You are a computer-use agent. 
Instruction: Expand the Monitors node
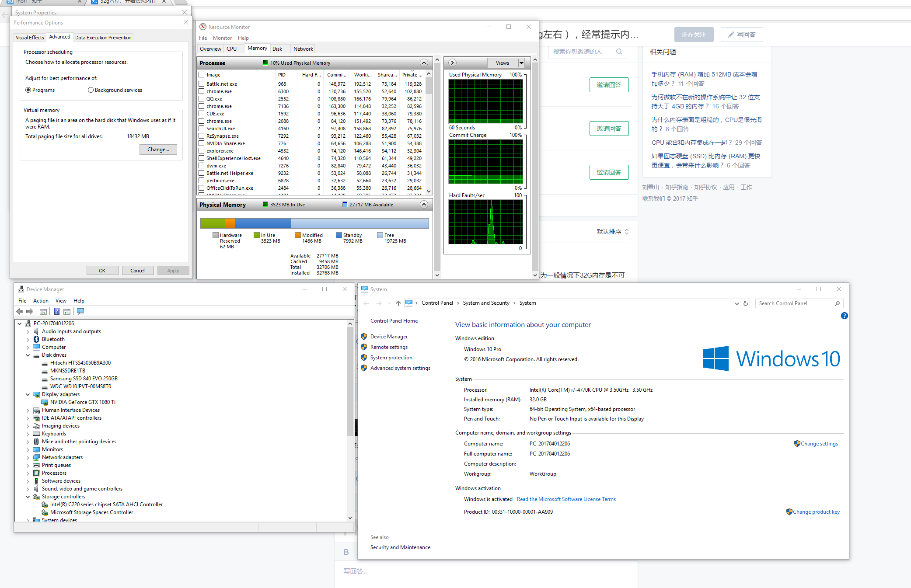[28, 450]
